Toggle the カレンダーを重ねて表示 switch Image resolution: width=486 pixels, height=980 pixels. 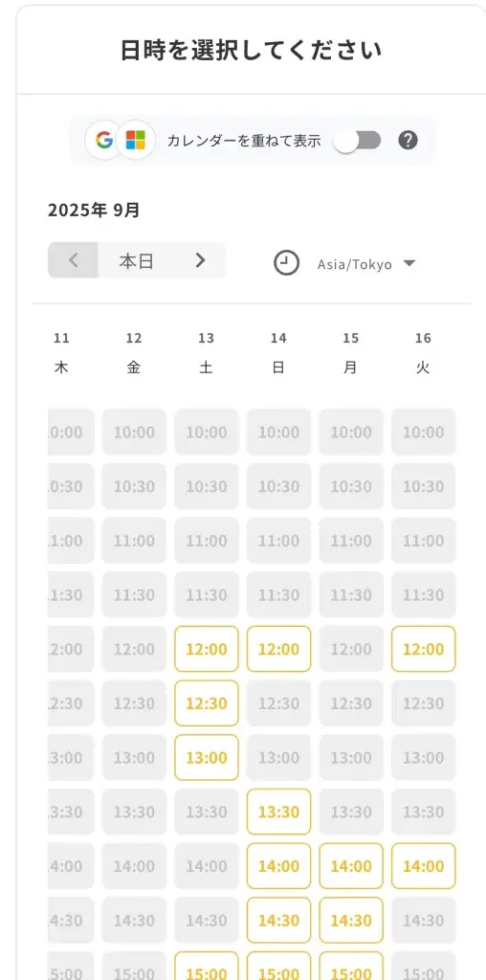click(x=357, y=141)
